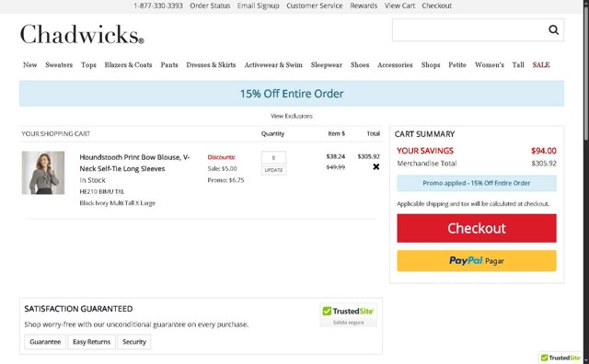Screen dimensions: 589x364
Task: Open Email Signup in top bar
Action: (258, 6)
